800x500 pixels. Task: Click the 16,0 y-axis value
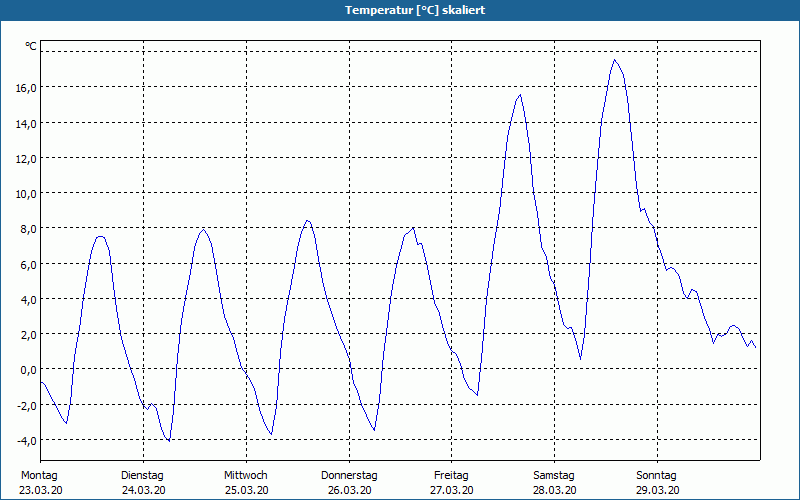(26, 88)
